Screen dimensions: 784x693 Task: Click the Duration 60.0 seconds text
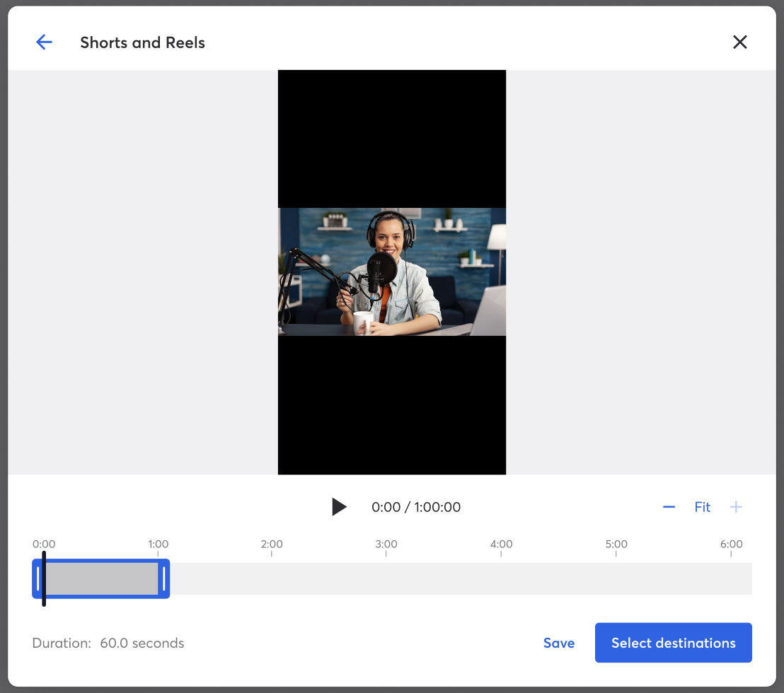point(108,643)
